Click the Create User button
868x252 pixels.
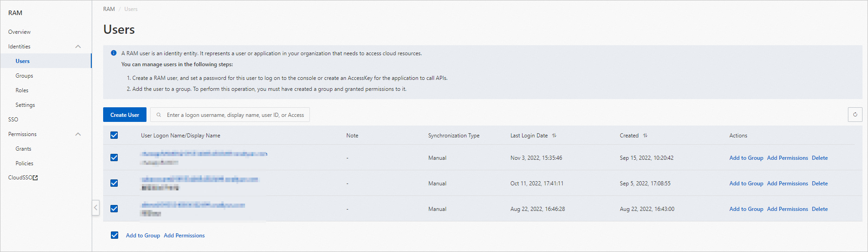pos(125,115)
